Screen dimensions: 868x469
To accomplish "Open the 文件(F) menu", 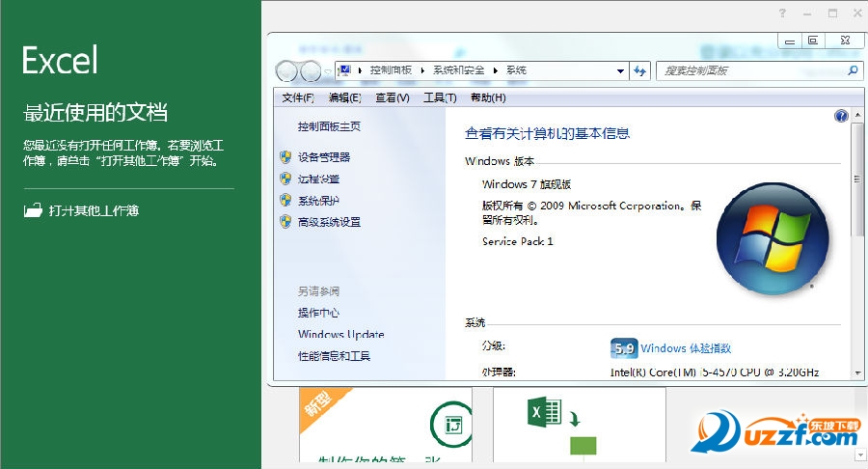I will (298, 97).
